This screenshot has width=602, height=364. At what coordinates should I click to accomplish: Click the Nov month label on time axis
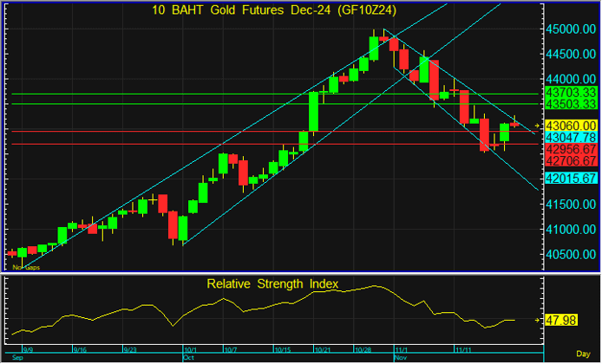point(401,357)
